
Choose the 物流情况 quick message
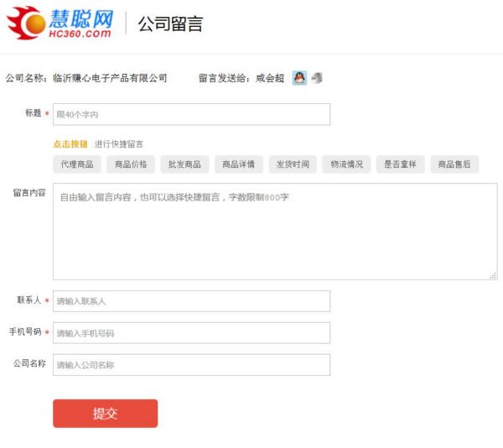pyautogui.click(x=346, y=164)
